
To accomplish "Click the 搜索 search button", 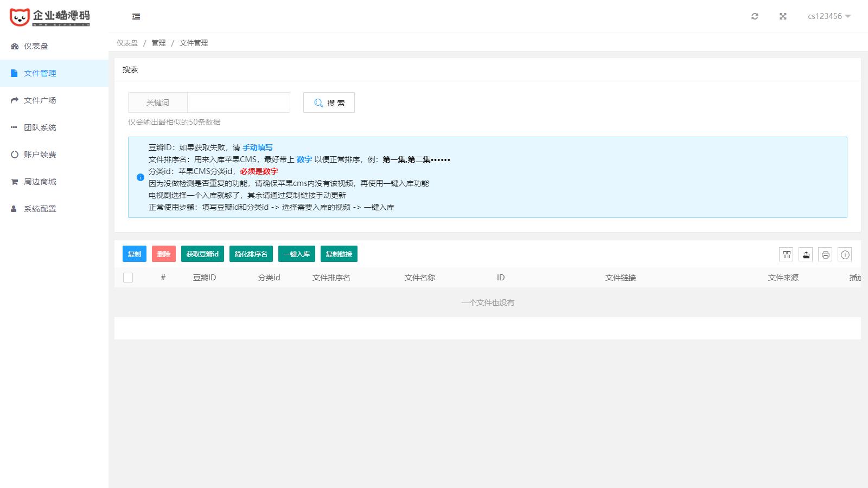I will 329,102.
